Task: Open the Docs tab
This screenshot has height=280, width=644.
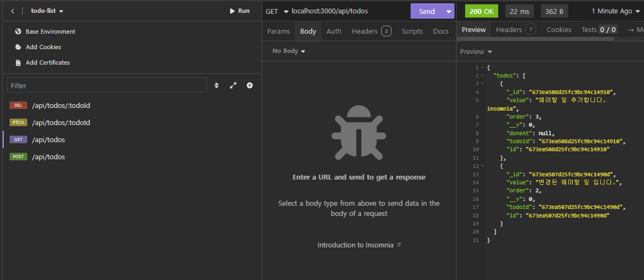Action: (x=441, y=31)
